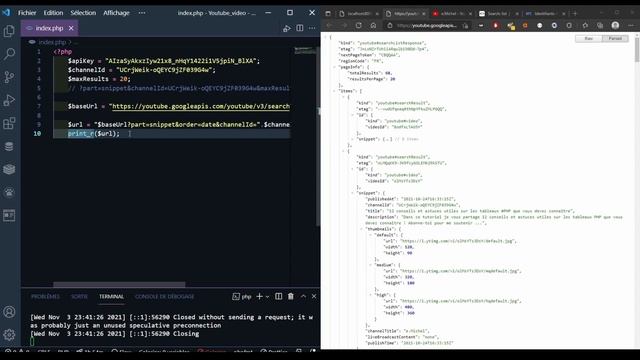Switch to the SORTIE panel tab

pos(79,297)
